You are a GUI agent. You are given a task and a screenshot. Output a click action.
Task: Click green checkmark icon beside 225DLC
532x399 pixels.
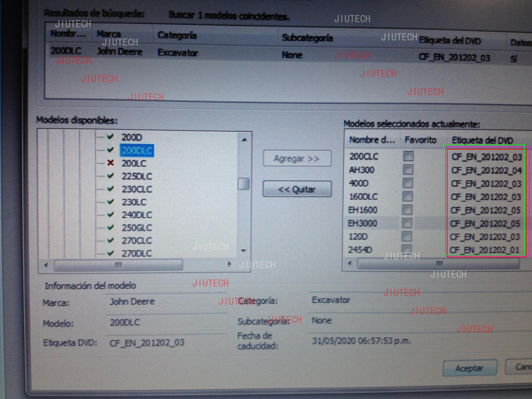(110, 176)
